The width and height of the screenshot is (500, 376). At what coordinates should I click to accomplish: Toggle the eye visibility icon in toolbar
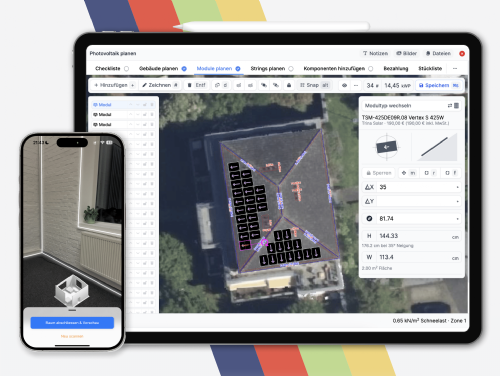pos(344,85)
